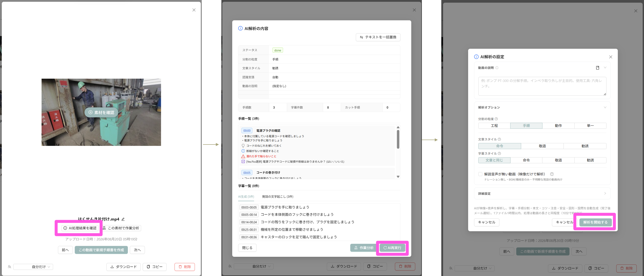Image resolution: width=644 pixels, height=276 pixels.
Task: Click the lightbulb icon beside コードのねじれを解いておく
Action: 243,146
